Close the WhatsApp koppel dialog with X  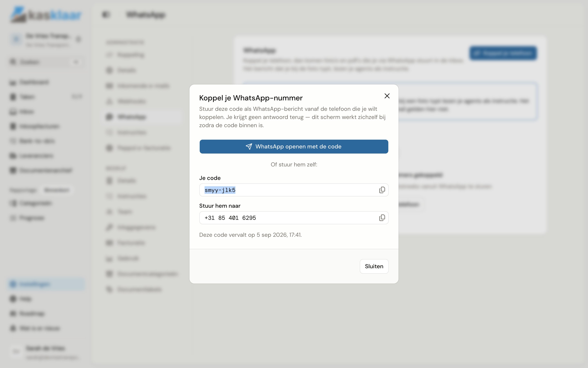387,96
